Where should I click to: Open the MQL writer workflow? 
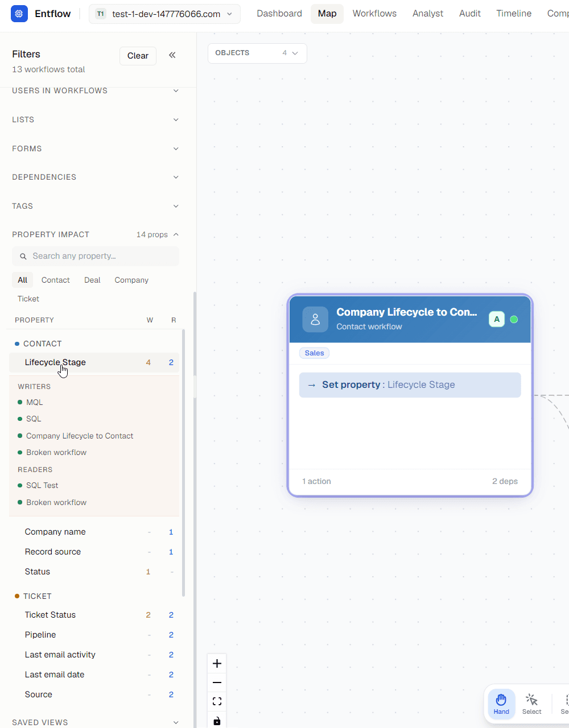(x=35, y=402)
